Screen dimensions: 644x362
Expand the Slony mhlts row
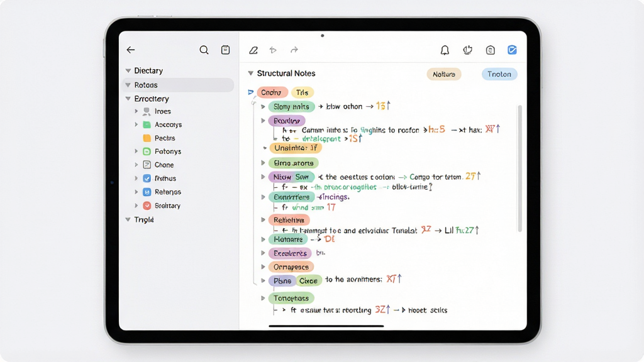pyautogui.click(x=264, y=107)
